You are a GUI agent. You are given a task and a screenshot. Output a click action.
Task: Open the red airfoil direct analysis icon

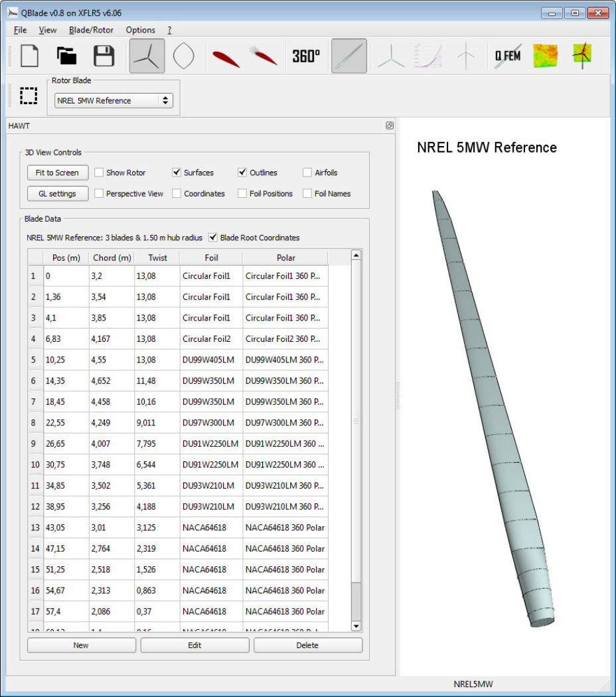tap(226, 58)
